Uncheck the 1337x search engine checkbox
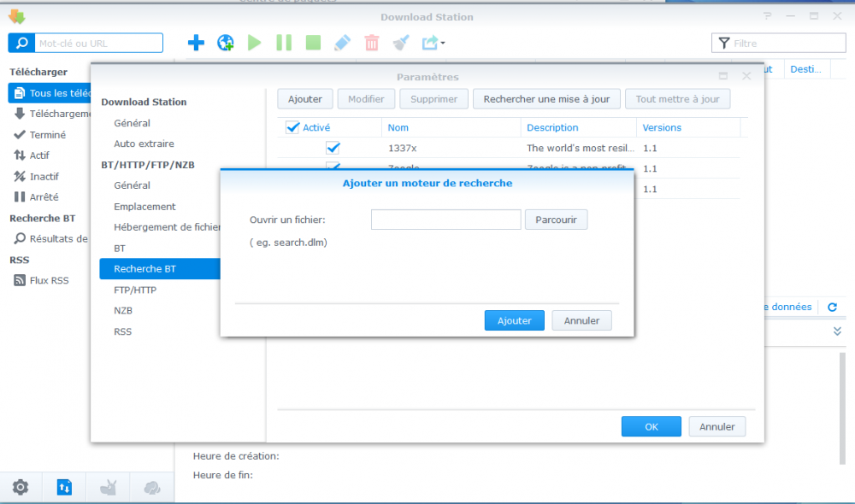 click(333, 148)
